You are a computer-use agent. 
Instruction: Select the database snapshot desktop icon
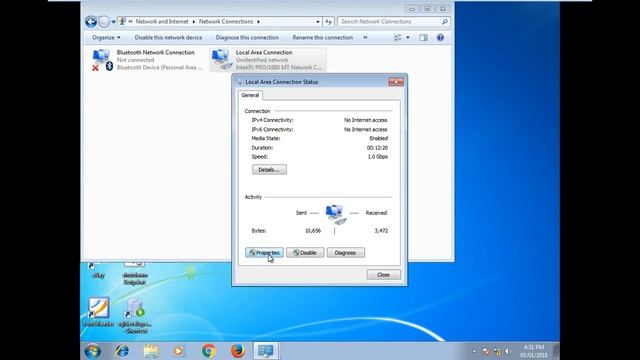134,274
